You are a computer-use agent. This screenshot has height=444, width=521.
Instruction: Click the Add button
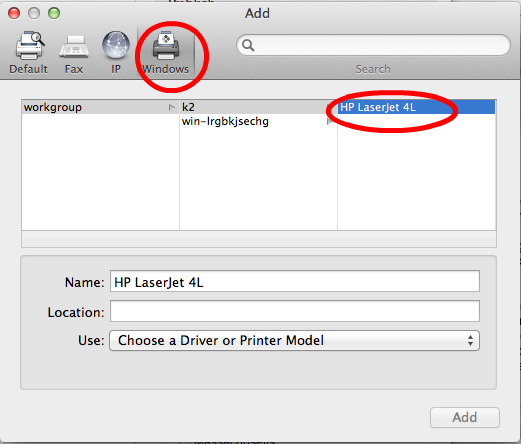[465, 417]
